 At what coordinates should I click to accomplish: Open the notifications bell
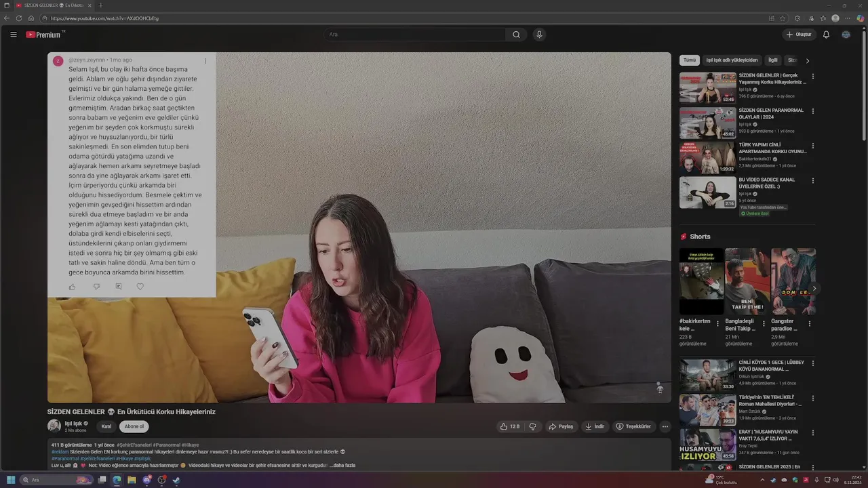click(x=826, y=35)
